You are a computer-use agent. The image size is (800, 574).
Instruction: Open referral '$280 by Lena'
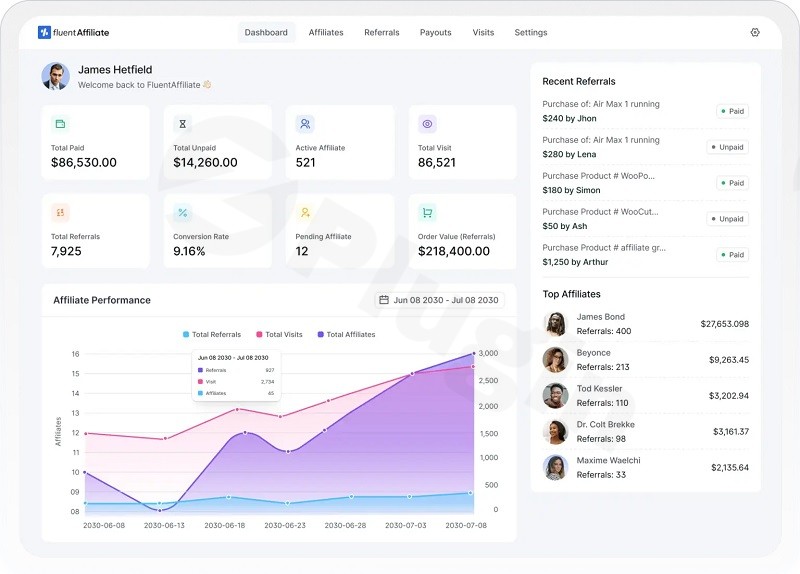569,154
